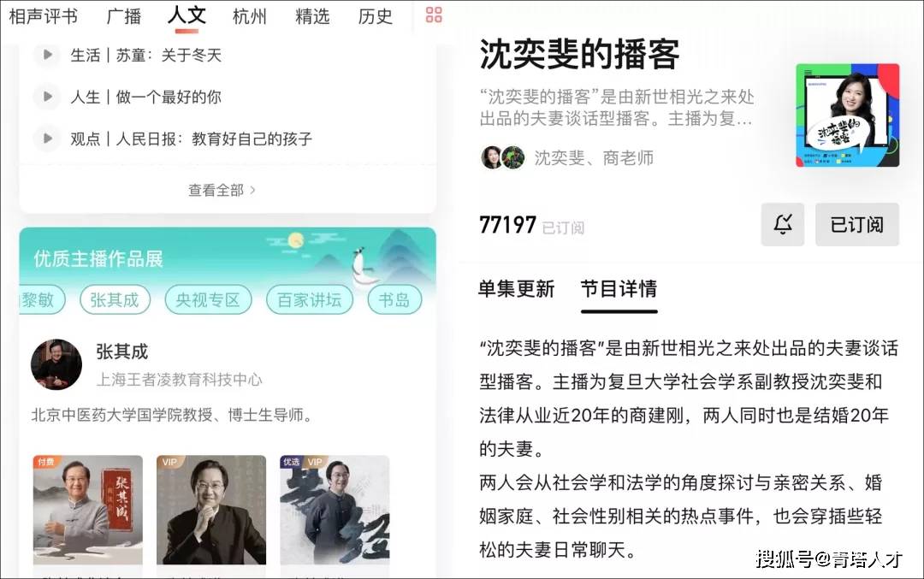This screenshot has height=579, width=924.
Task: Select the 张其成 anchor chip
Action: coord(115,300)
